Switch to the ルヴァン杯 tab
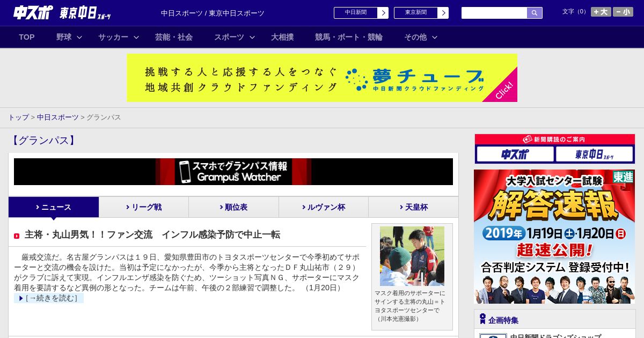Screen dimensions: 644x338 coord(324,207)
